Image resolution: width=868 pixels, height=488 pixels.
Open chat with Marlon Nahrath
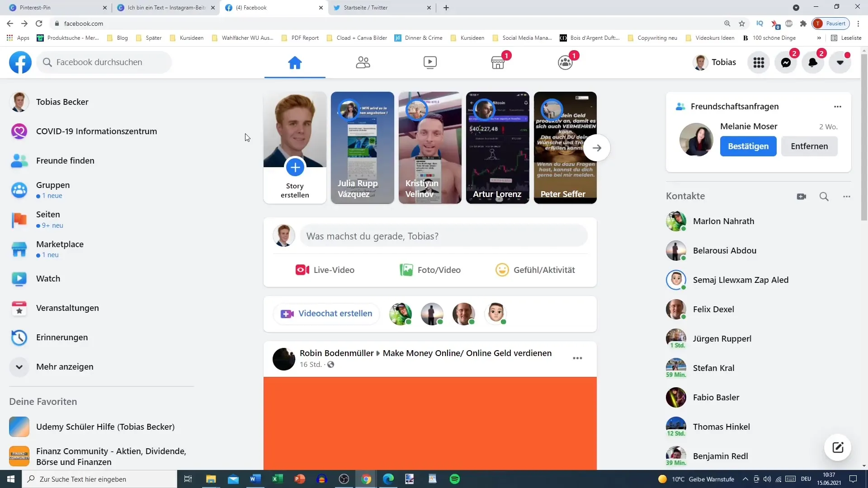pos(759,221)
